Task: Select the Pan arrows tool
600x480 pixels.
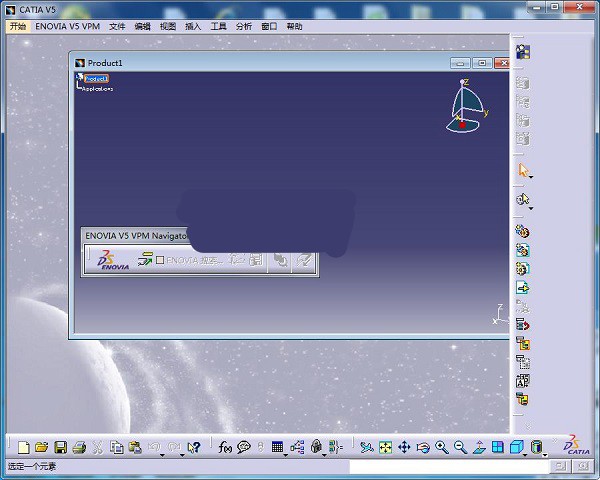Action: point(404,447)
